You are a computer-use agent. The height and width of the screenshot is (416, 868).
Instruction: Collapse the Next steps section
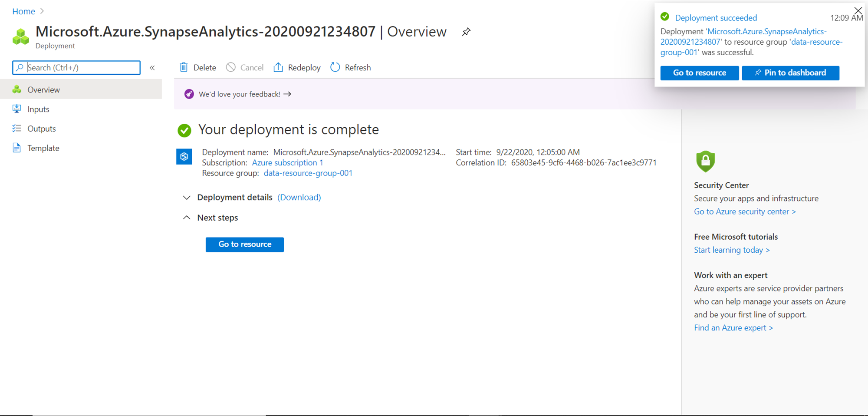coord(187,218)
